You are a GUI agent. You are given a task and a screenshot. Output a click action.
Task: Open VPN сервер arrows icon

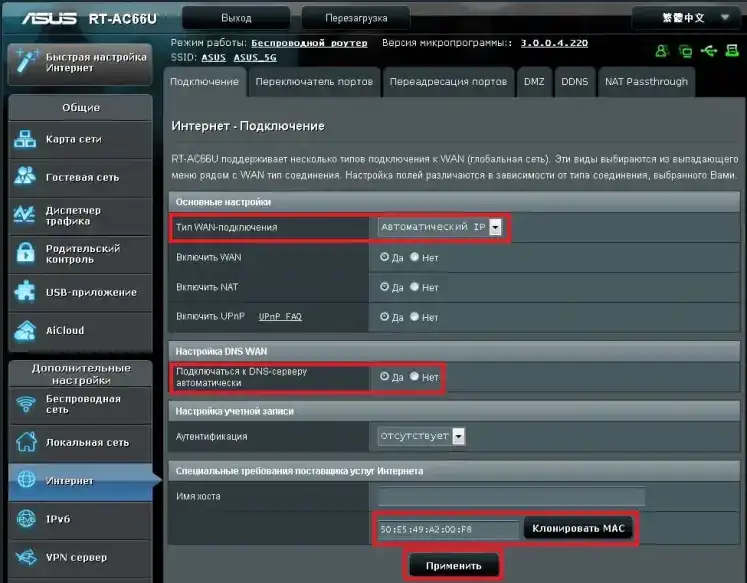coord(26,556)
